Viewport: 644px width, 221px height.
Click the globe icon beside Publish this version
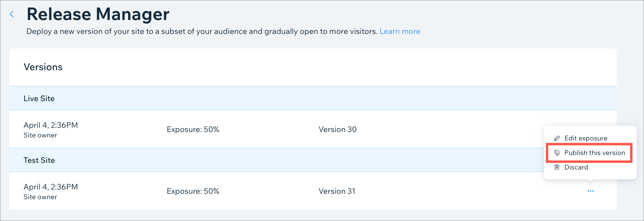[557, 153]
